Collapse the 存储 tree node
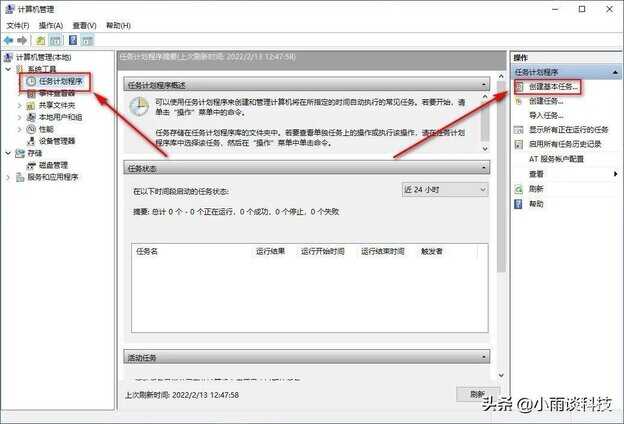 coord(8,153)
